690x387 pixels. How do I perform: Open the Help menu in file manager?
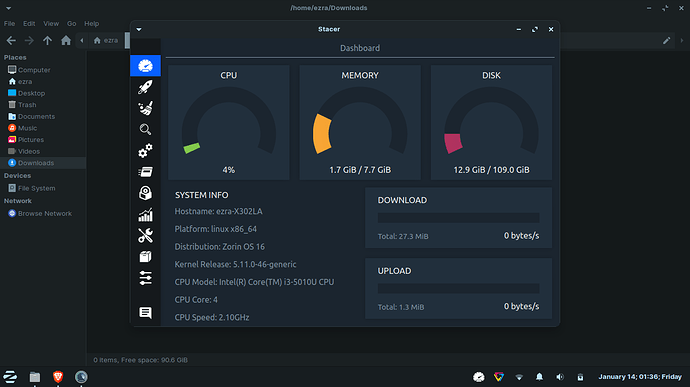pos(92,24)
